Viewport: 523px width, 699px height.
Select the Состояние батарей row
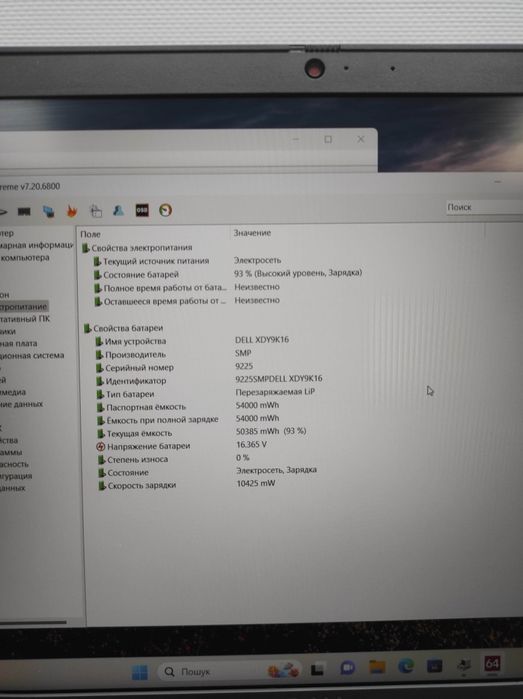[x=227, y=274]
